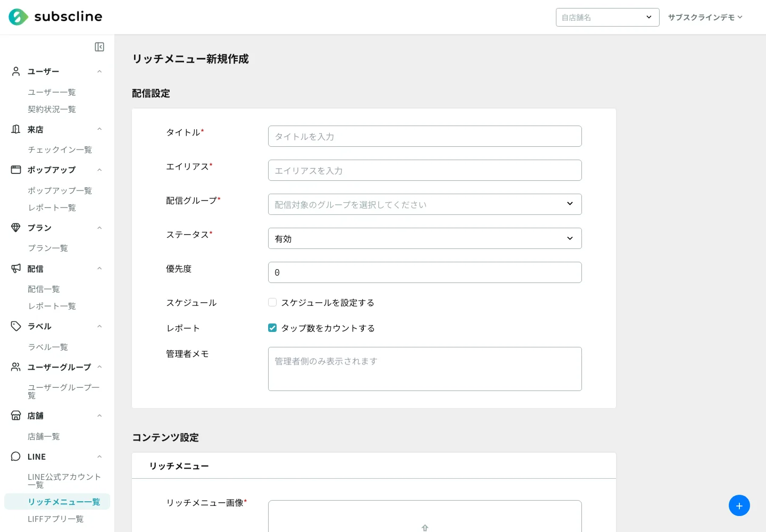This screenshot has width=766, height=532.
Task: Open LIFFアプリ一覧 link
Action: 55,519
